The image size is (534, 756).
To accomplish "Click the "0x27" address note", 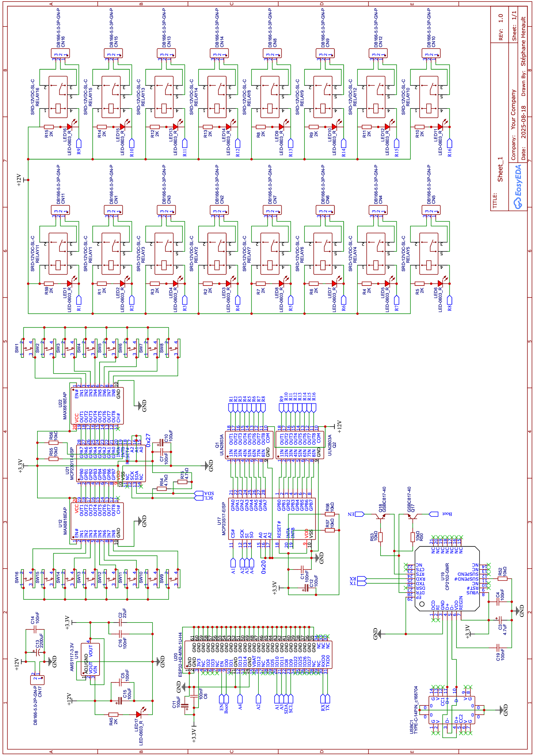I will 148,441.
